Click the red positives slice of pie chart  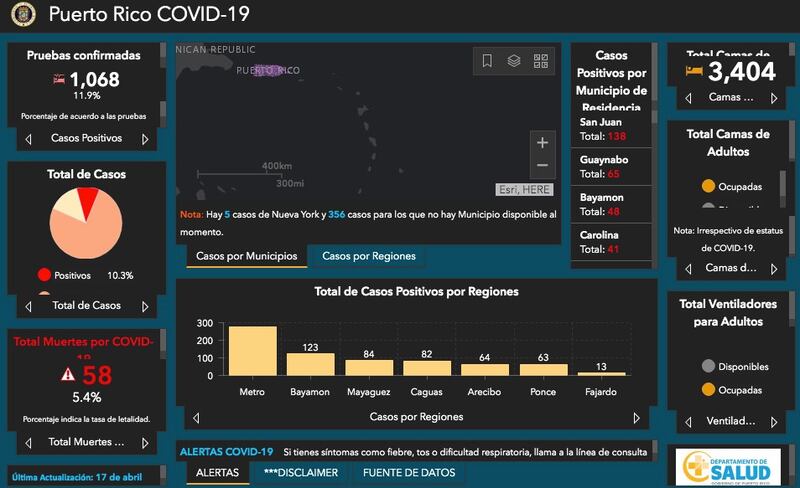coord(88,201)
